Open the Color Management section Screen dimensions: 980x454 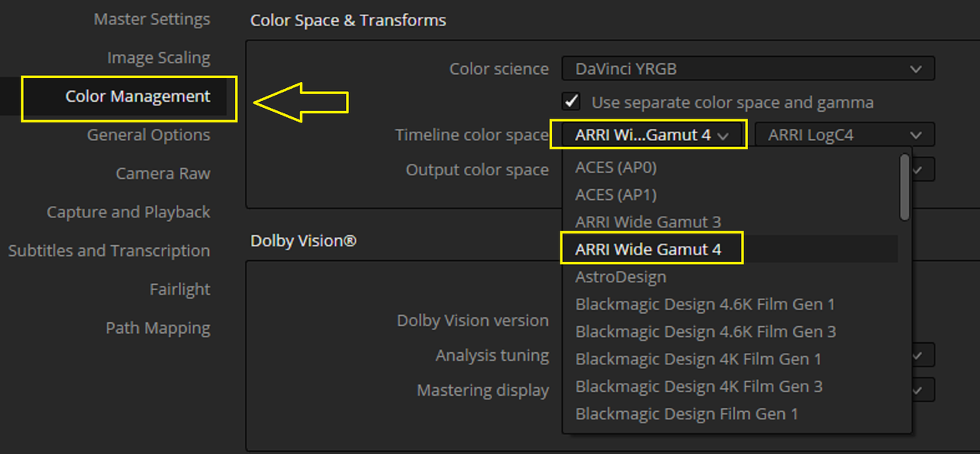pyautogui.click(x=138, y=96)
